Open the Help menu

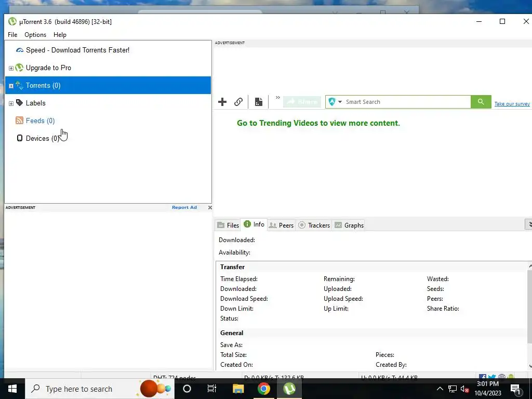click(x=60, y=35)
